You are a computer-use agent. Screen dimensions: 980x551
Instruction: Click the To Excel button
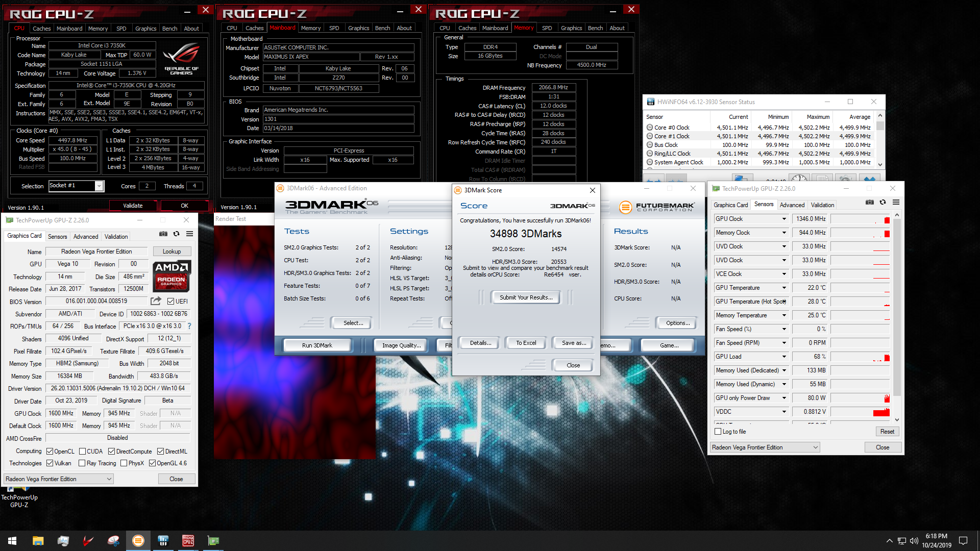(x=526, y=343)
